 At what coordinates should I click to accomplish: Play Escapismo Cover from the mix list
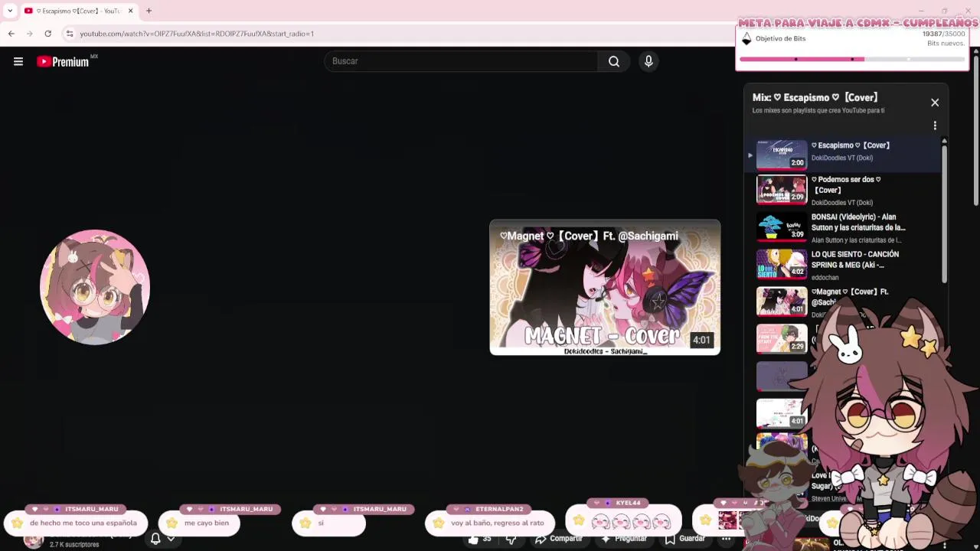click(842, 153)
